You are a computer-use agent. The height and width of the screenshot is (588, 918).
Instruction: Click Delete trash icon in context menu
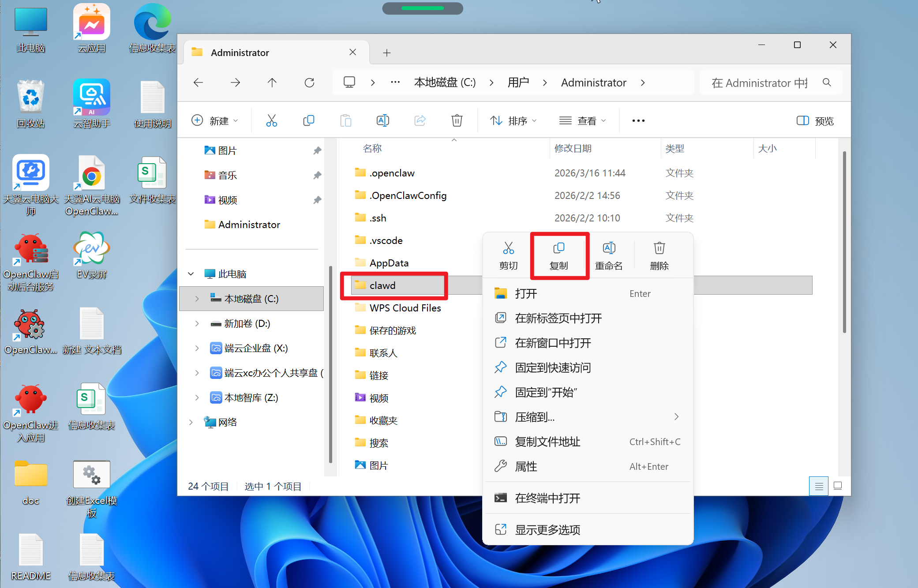(659, 248)
